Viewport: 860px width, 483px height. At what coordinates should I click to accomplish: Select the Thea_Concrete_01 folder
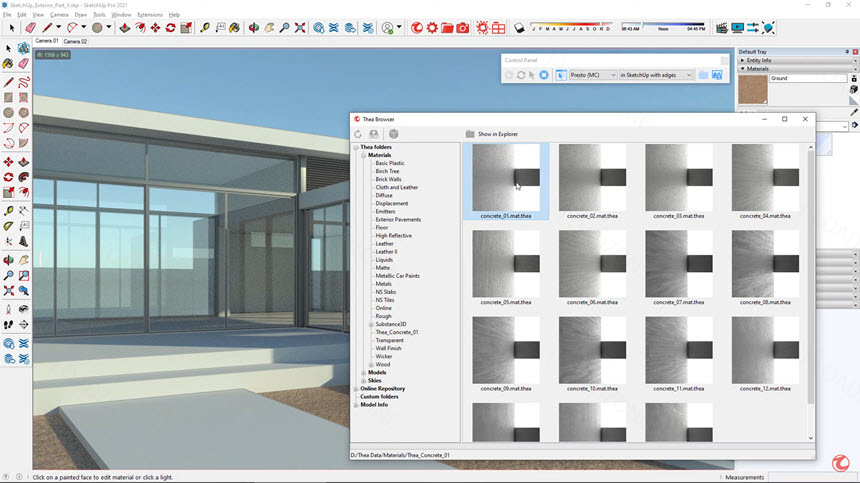point(397,332)
